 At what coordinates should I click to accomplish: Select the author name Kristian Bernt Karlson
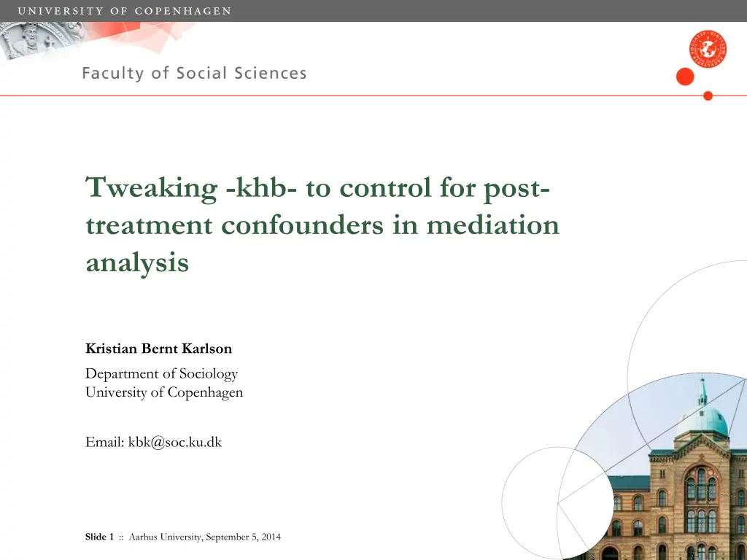(x=158, y=349)
